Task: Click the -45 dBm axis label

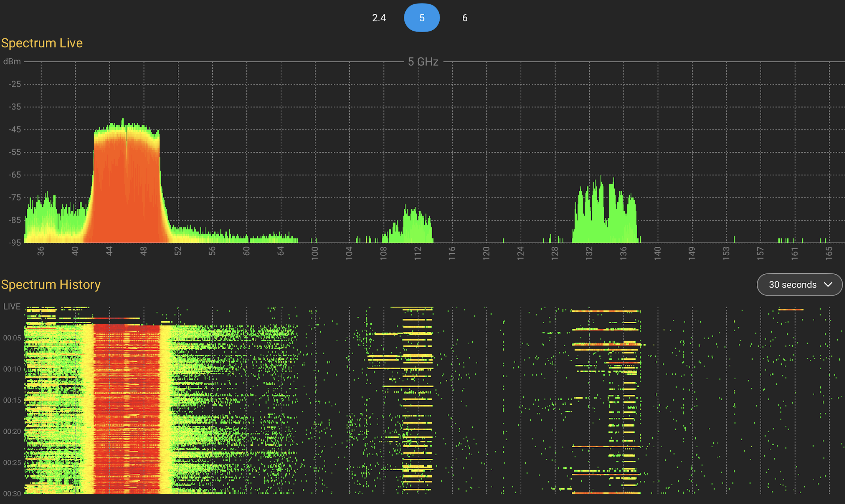Action: pos(15,130)
